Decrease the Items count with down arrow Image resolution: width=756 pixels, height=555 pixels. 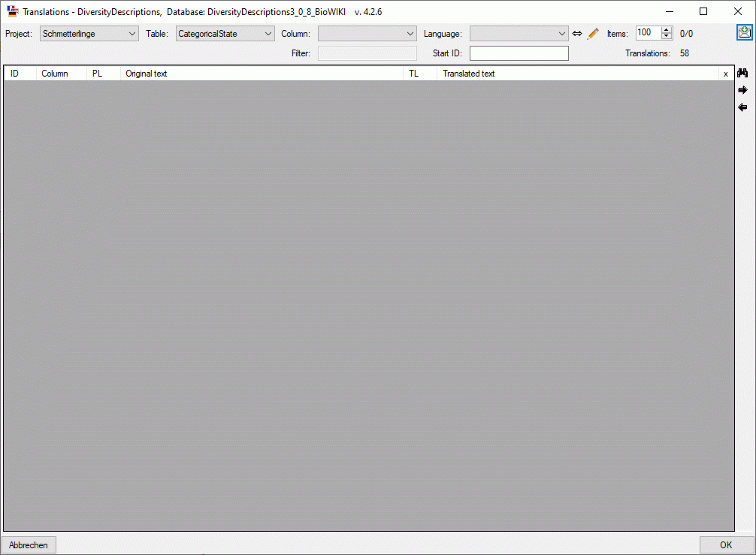[667, 37]
